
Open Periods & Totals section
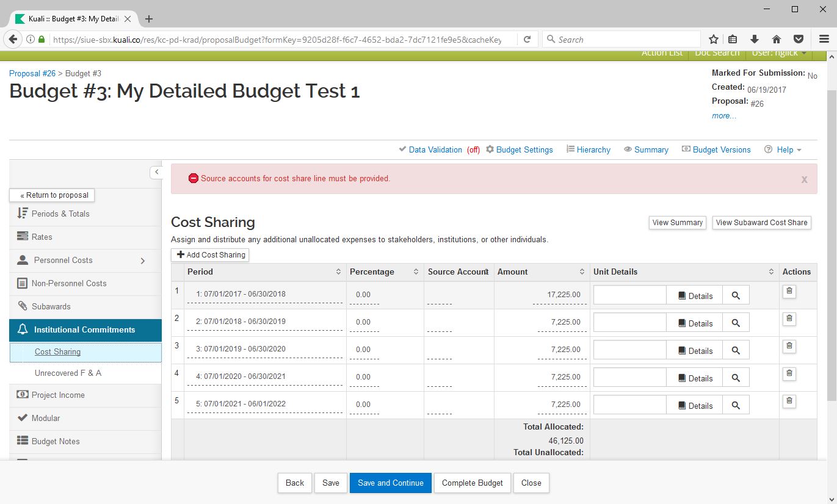[x=60, y=214]
